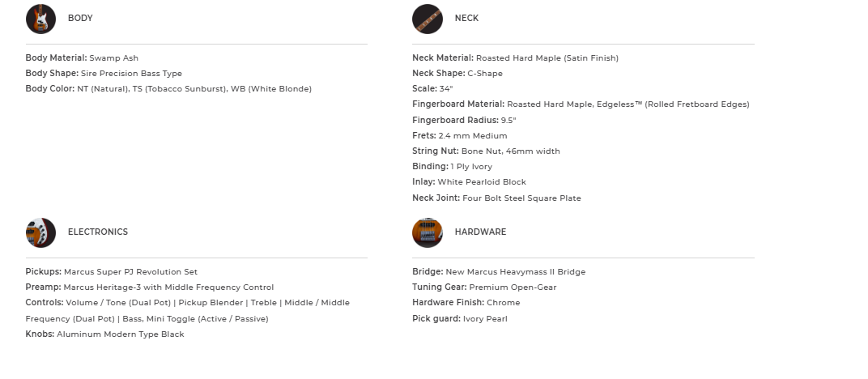Select the NECK section heading
This screenshot has width=868, height=379.
466,19
